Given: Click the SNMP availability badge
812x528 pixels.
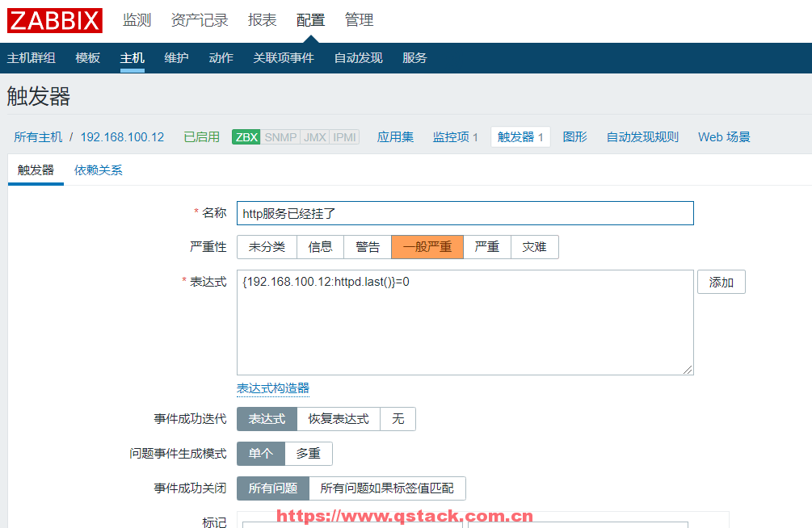Looking at the screenshot, I should tap(280, 137).
